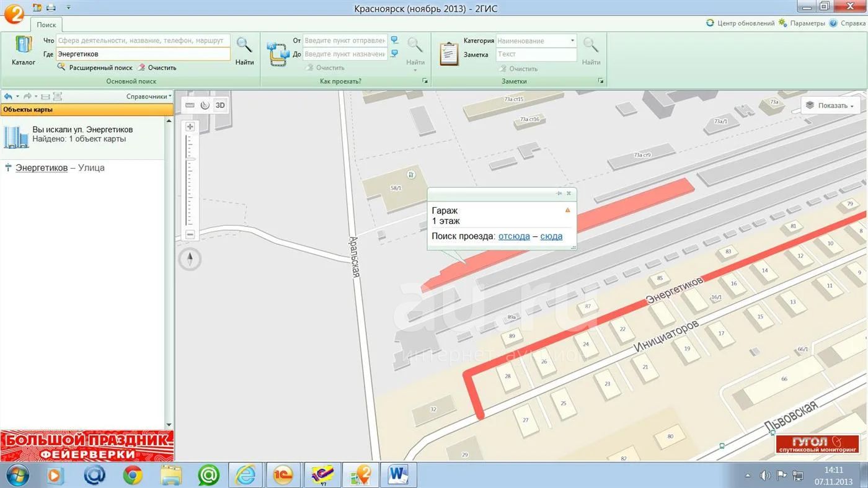This screenshot has height=488, width=868.
Task: Pick departure point on map icon
Action: pos(394,40)
